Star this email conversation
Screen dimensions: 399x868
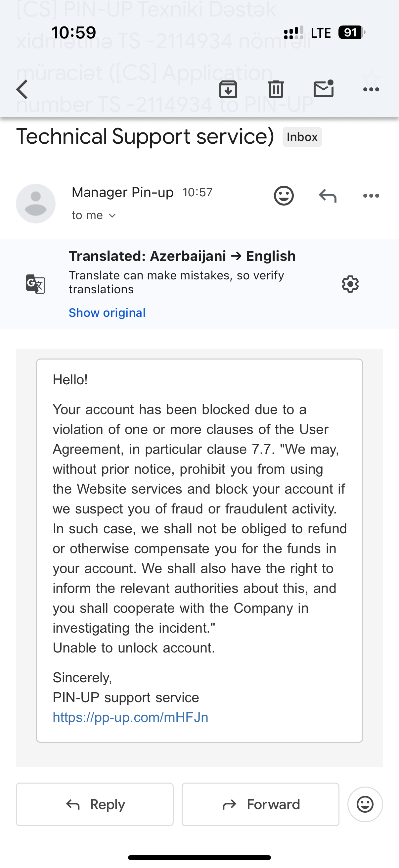click(x=371, y=78)
